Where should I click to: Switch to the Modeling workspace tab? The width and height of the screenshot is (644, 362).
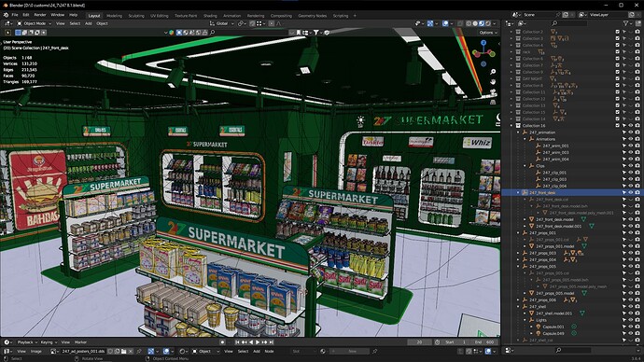point(114,16)
